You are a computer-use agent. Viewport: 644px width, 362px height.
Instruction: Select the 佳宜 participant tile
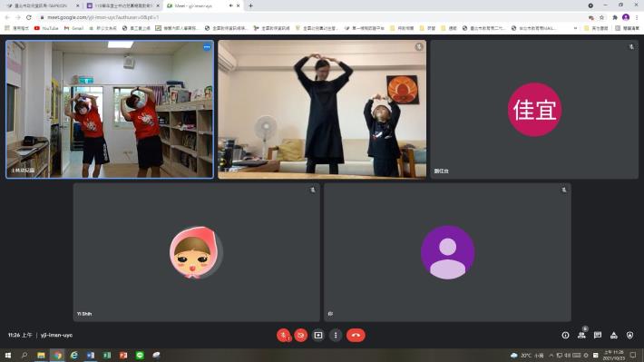[534, 109]
